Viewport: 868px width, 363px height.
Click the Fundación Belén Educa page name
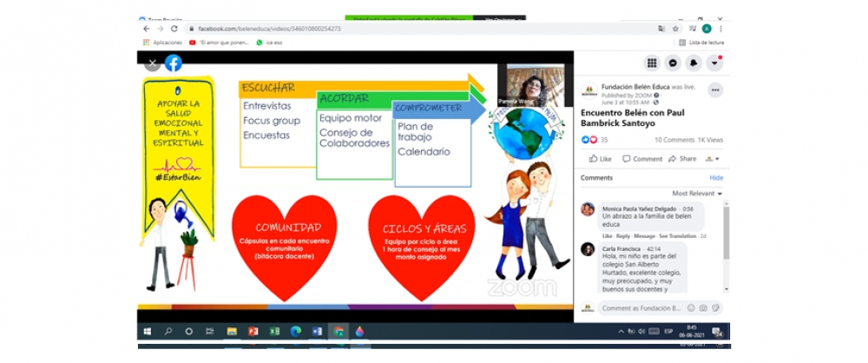point(635,87)
